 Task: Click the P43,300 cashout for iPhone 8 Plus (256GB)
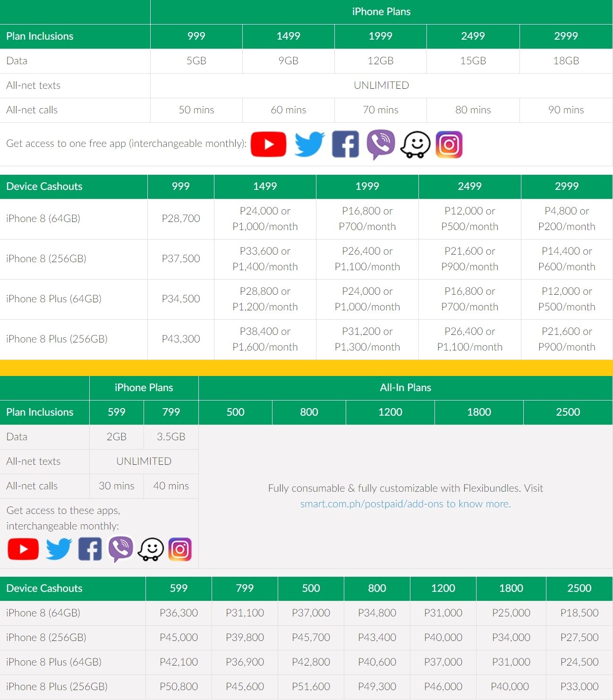(181, 339)
